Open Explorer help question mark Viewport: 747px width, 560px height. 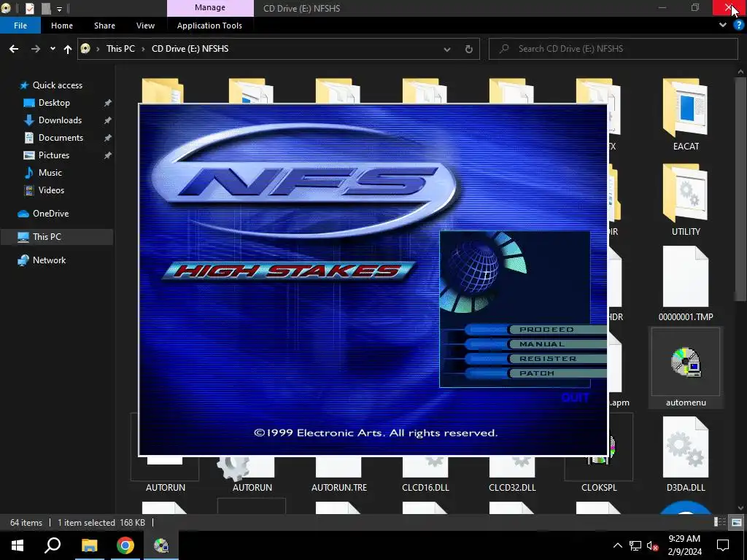pos(738,26)
